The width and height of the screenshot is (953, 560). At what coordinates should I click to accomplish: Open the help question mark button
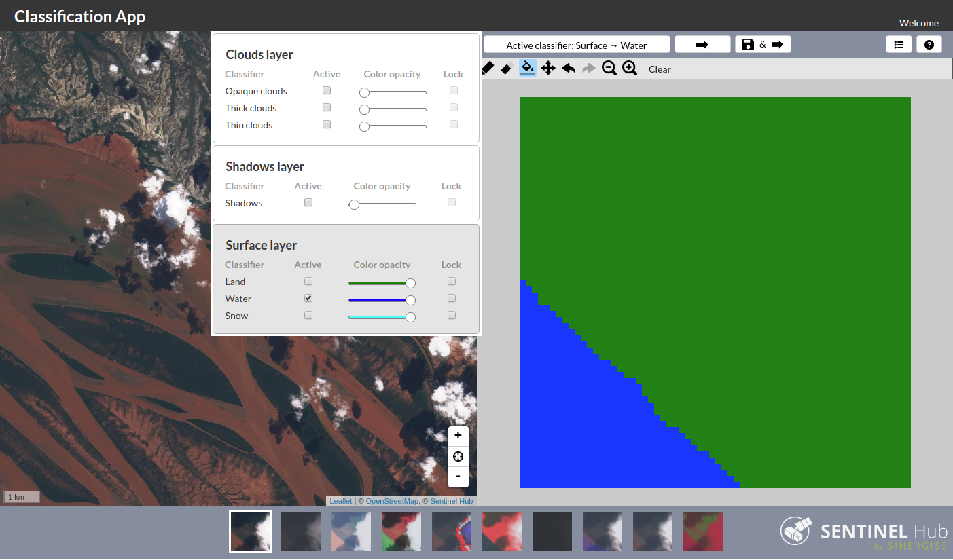pyautogui.click(x=929, y=45)
